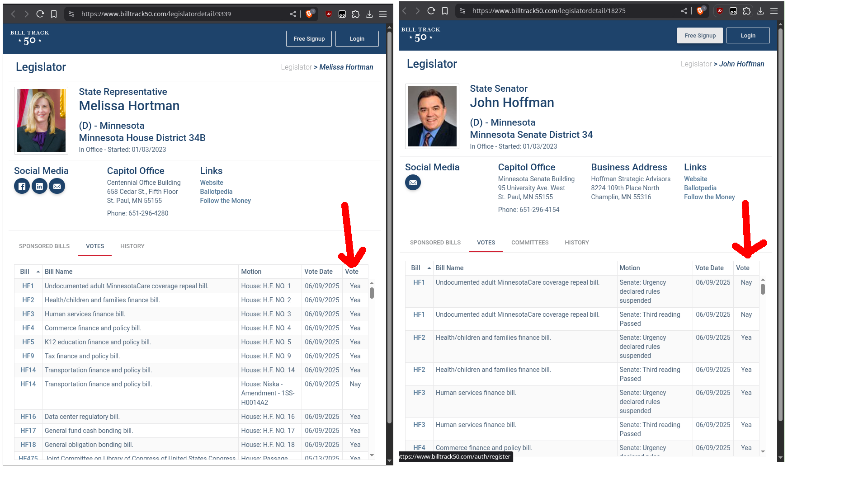Open Sponsored Bills tab on Hoffman page
The width and height of the screenshot is (868, 488).
coord(435,243)
